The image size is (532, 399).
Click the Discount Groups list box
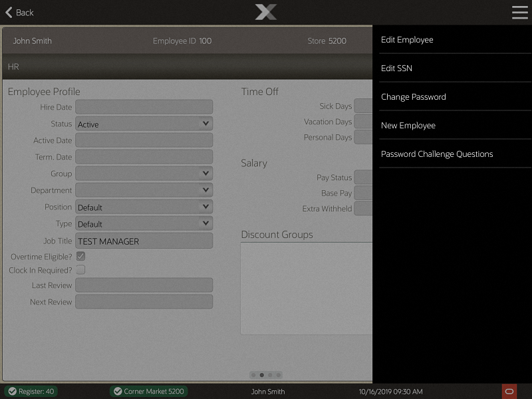click(x=307, y=289)
